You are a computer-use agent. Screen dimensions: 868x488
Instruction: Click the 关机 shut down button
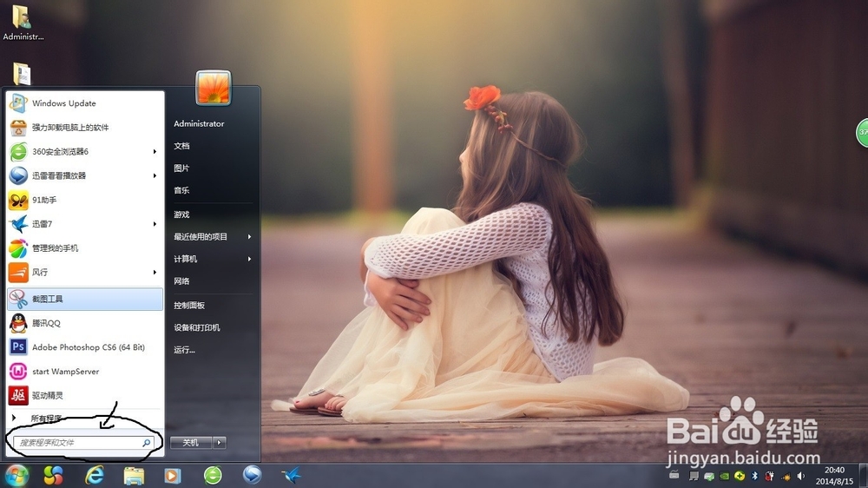pos(191,443)
